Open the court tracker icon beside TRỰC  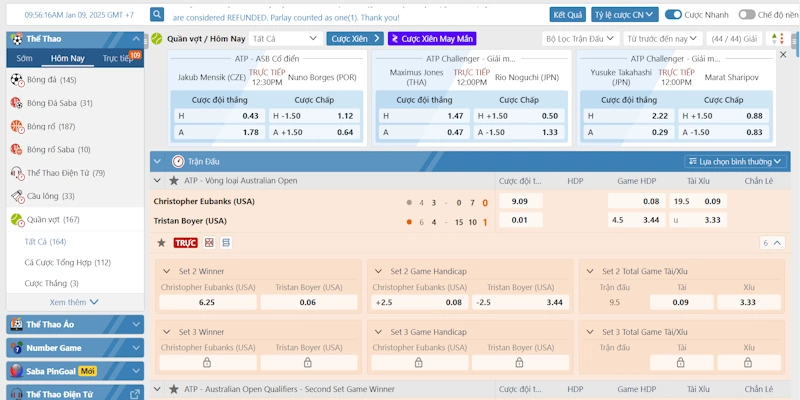coord(209,243)
